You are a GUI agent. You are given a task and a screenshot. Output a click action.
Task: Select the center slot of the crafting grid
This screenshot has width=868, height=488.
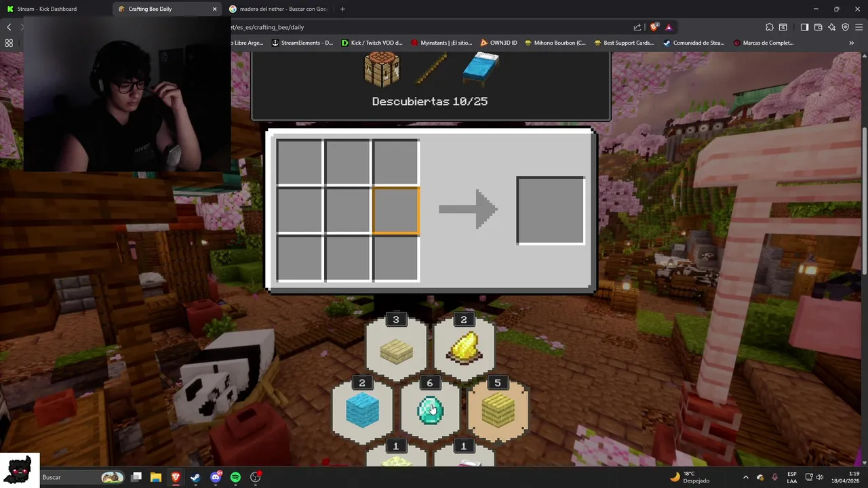[x=348, y=210]
